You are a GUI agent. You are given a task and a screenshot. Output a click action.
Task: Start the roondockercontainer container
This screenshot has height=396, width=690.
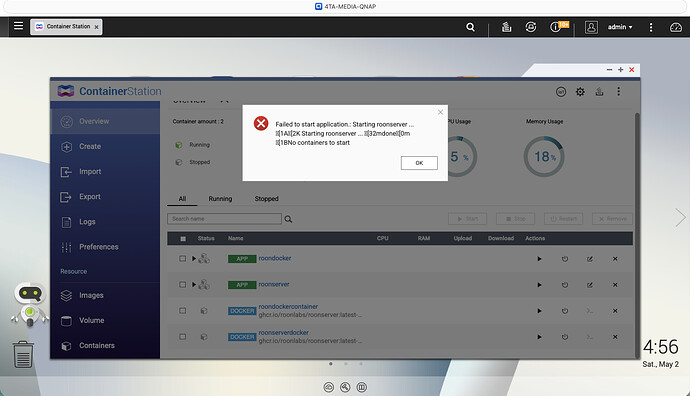[x=539, y=311]
